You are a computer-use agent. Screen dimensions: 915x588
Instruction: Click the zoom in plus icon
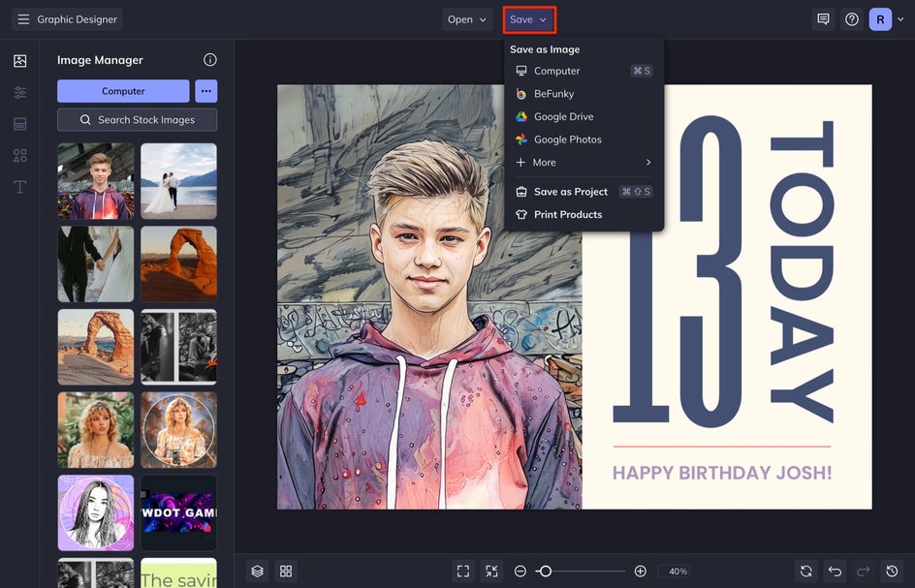[640, 572]
